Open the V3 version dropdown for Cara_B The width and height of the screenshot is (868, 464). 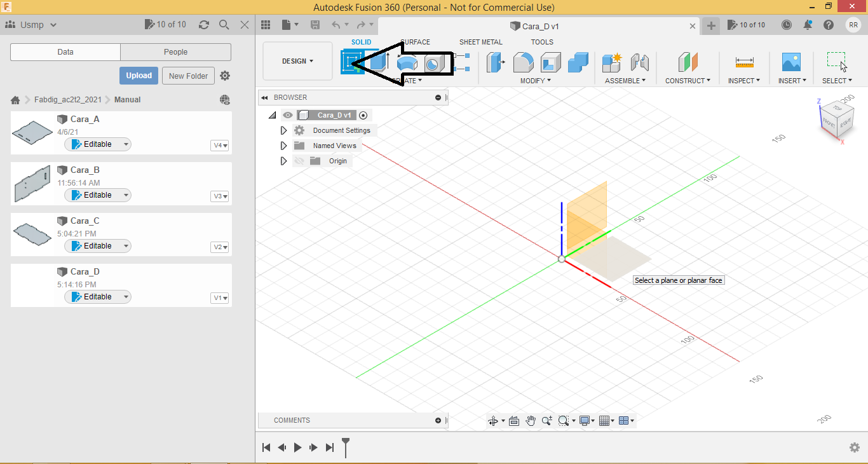220,196
